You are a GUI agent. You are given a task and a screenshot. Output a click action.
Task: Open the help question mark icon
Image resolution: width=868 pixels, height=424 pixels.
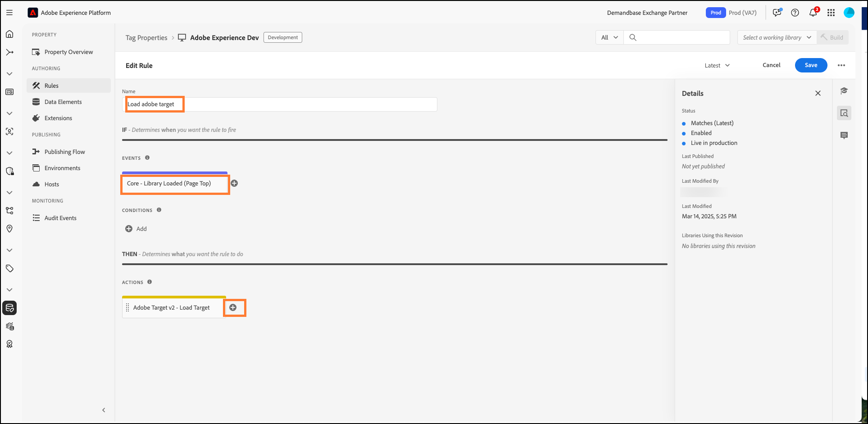tap(795, 13)
